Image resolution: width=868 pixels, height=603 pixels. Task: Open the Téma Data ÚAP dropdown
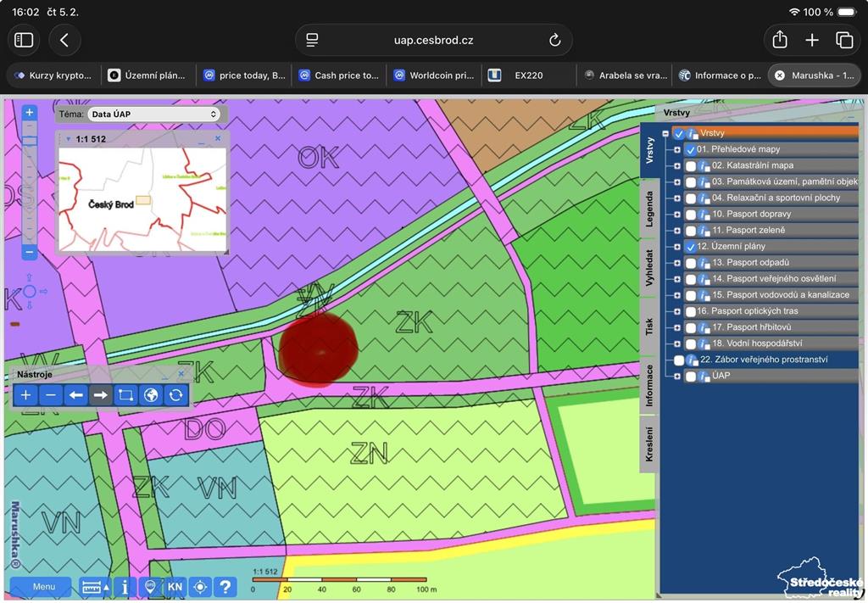(x=154, y=114)
